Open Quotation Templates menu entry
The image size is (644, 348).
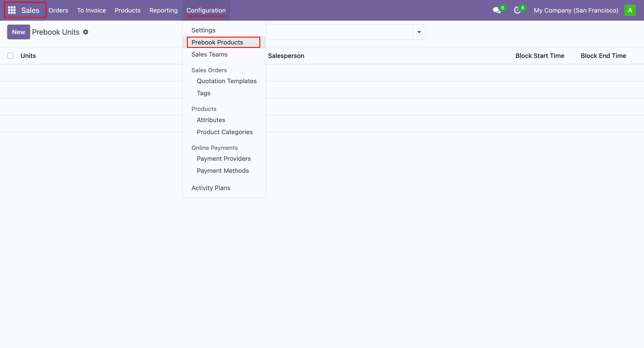tap(227, 81)
